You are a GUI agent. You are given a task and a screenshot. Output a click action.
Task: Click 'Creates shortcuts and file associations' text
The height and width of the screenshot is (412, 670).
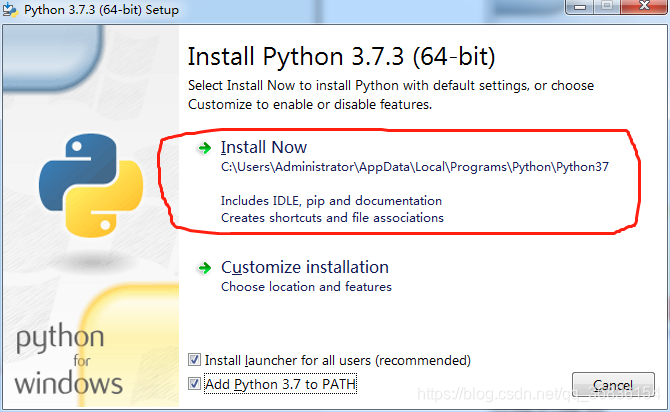pyautogui.click(x=332, y=218)
